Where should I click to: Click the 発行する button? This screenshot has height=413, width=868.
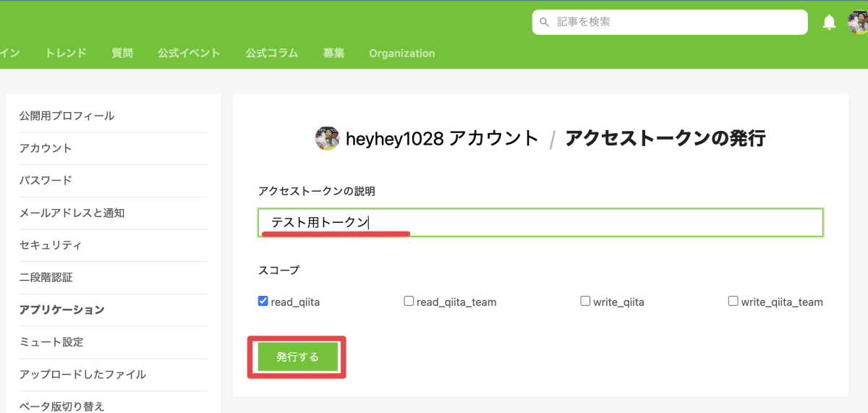297,357
